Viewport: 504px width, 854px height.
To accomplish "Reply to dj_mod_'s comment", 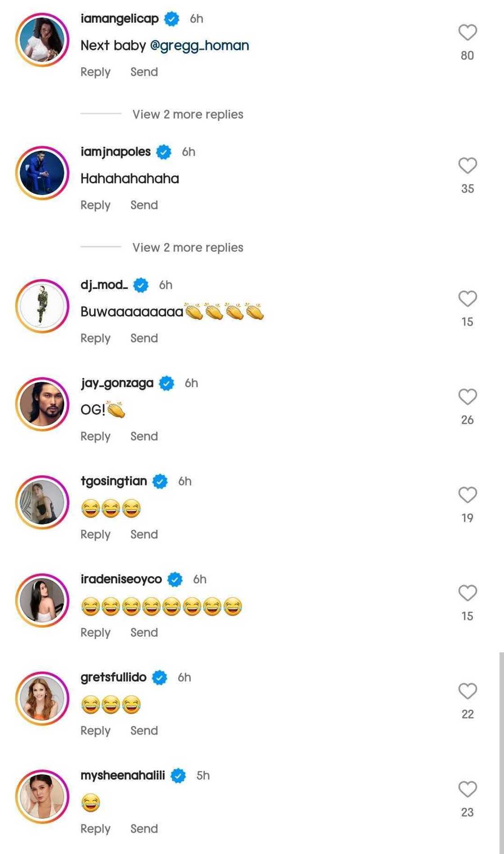I will [x=95, y=338].
